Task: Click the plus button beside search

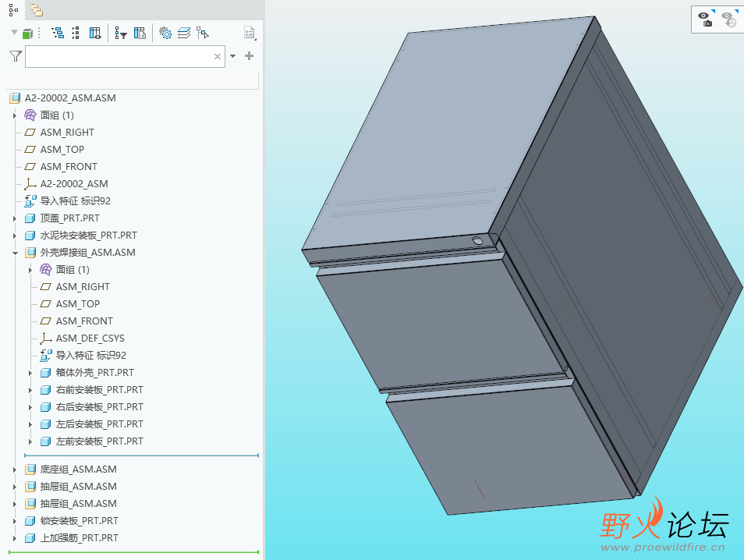Action: (249, 56)
